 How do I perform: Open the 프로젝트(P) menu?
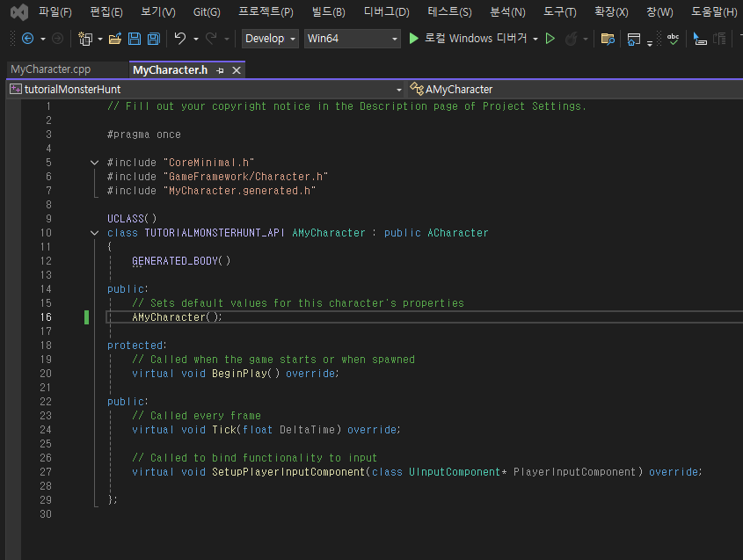point(266,11)
